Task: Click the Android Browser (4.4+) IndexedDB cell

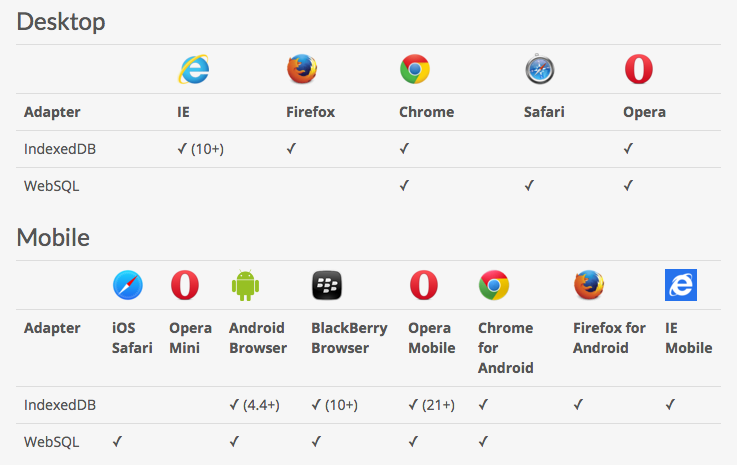Action: 254,405
